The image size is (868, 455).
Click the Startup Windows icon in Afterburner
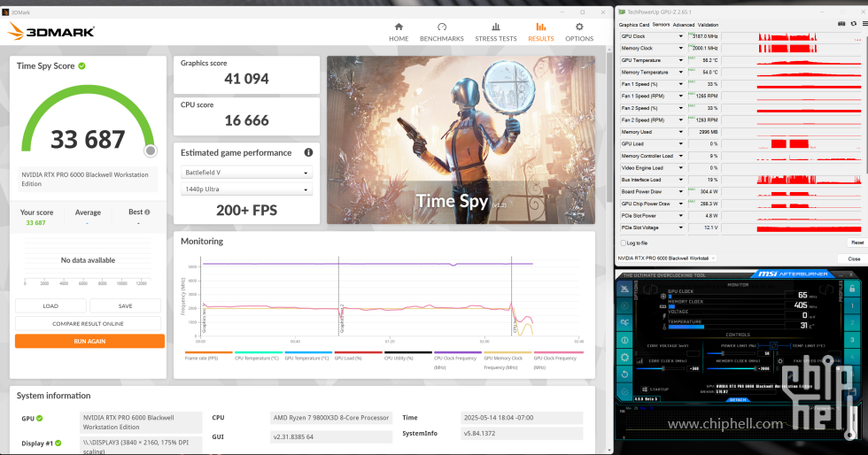[x=645, y=389]
